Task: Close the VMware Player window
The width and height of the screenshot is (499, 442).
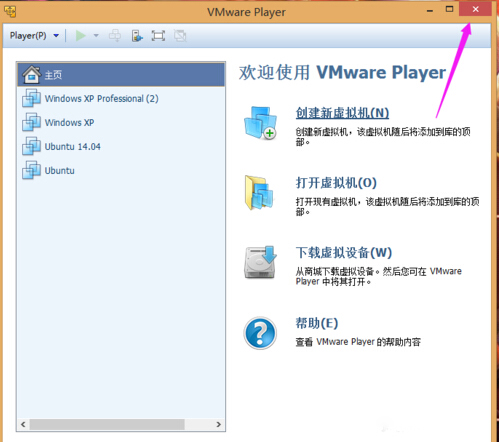Action: point(475,9)
